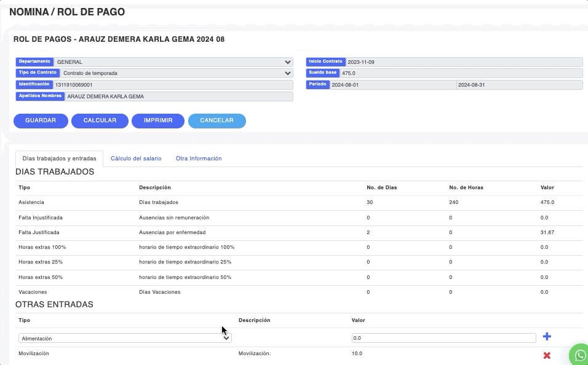Expand the Alimentación type dropdown
588x365 pixels.
124,338
